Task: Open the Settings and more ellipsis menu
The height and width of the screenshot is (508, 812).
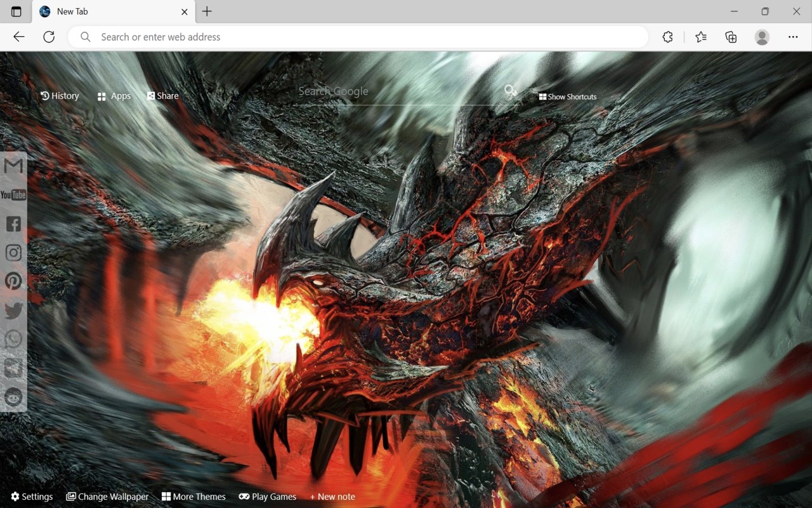Action: [x=793, y=37]
